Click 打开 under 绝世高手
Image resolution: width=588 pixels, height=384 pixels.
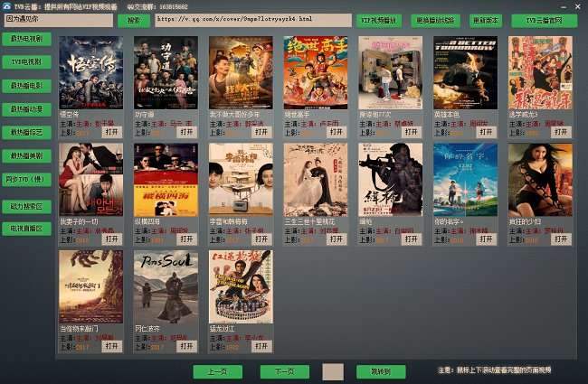pyautogui.click(x=337, y=132)
